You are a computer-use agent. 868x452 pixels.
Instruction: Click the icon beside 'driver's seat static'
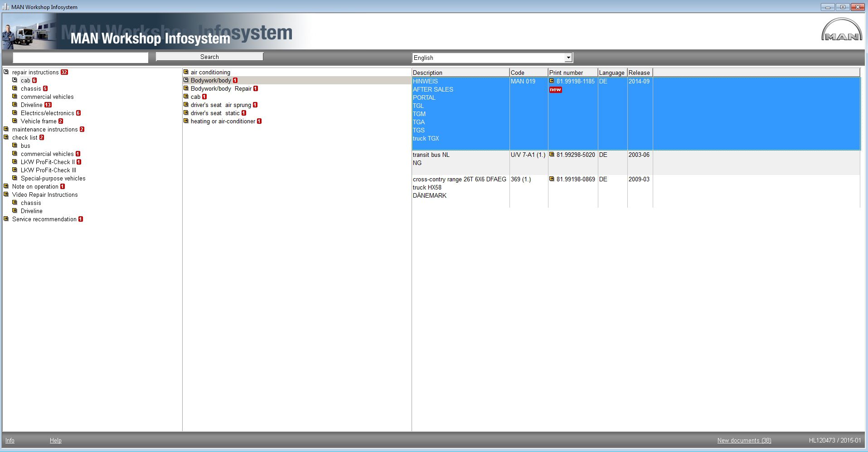click(x=186, y=113)
